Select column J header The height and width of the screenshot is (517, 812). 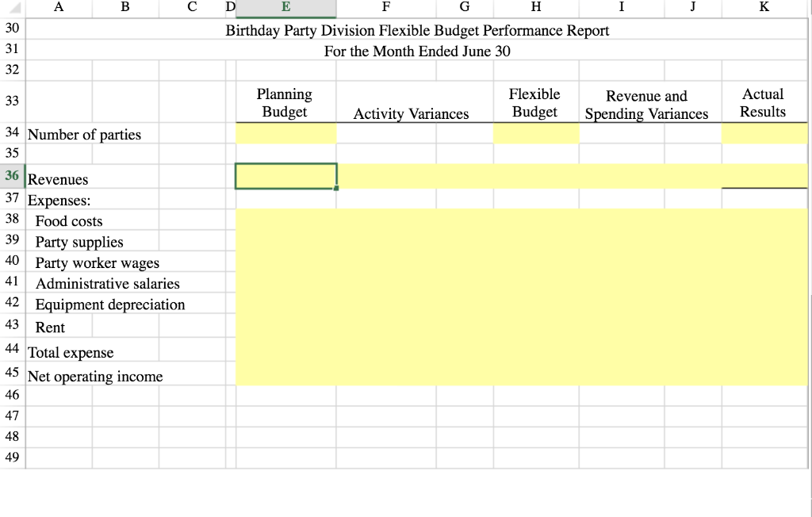693,8
